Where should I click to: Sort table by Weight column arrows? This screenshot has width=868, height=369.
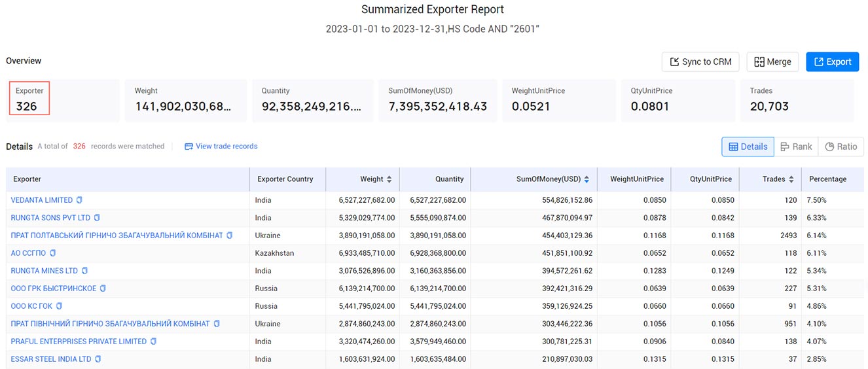pyautogui.click(x=389, y=179)
